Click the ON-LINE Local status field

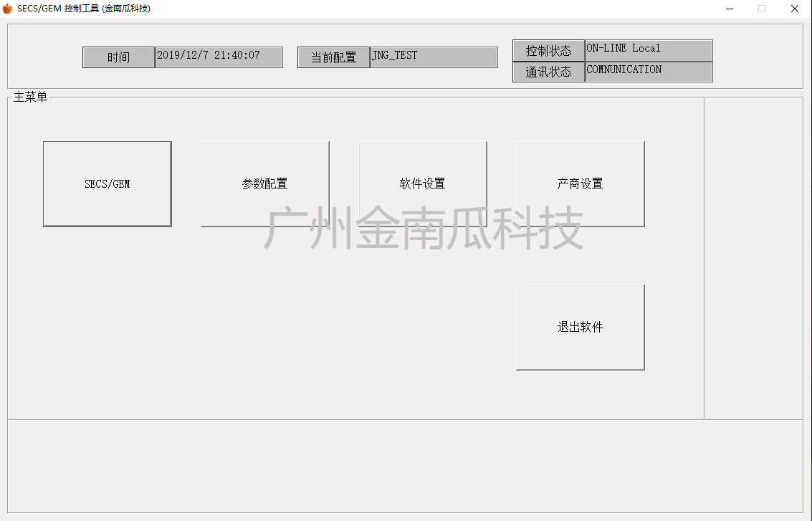649,51
